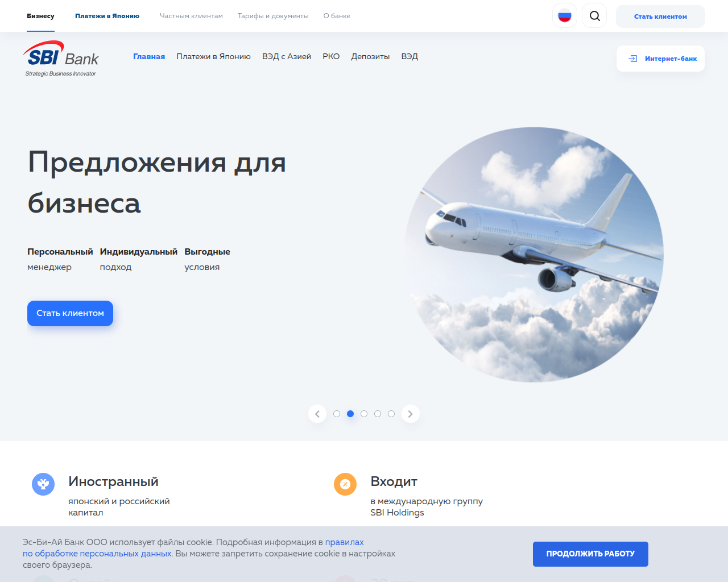Click the Интернет-банк login arrow icon
This screenshot has height=582, width=728.
pos(633,59)
